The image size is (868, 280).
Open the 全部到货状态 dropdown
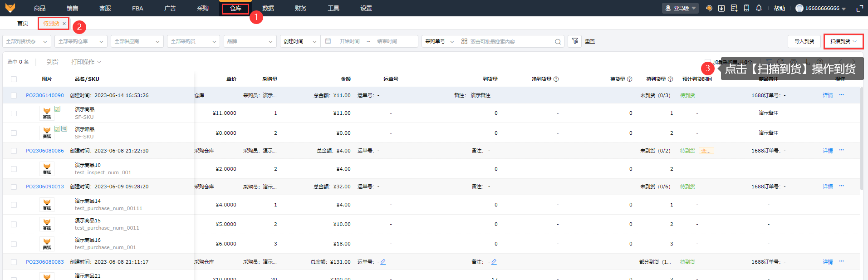click(x=26, y=41)
